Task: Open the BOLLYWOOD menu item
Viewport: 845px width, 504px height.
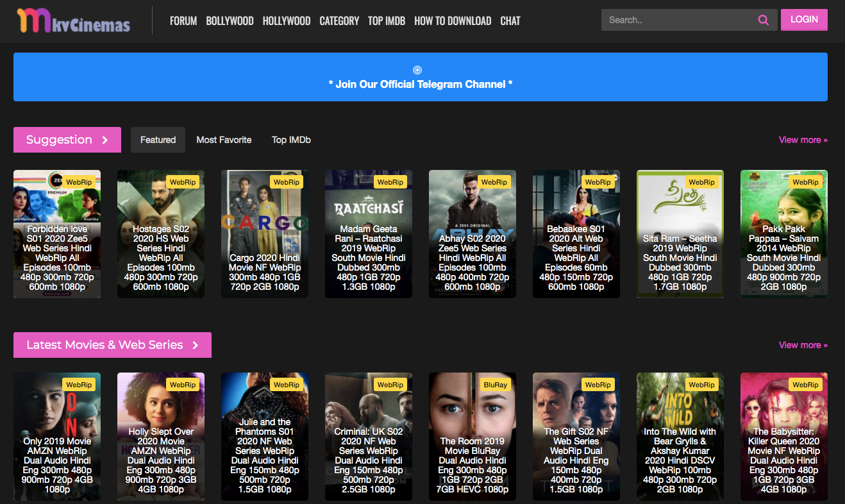Action: 230,21
